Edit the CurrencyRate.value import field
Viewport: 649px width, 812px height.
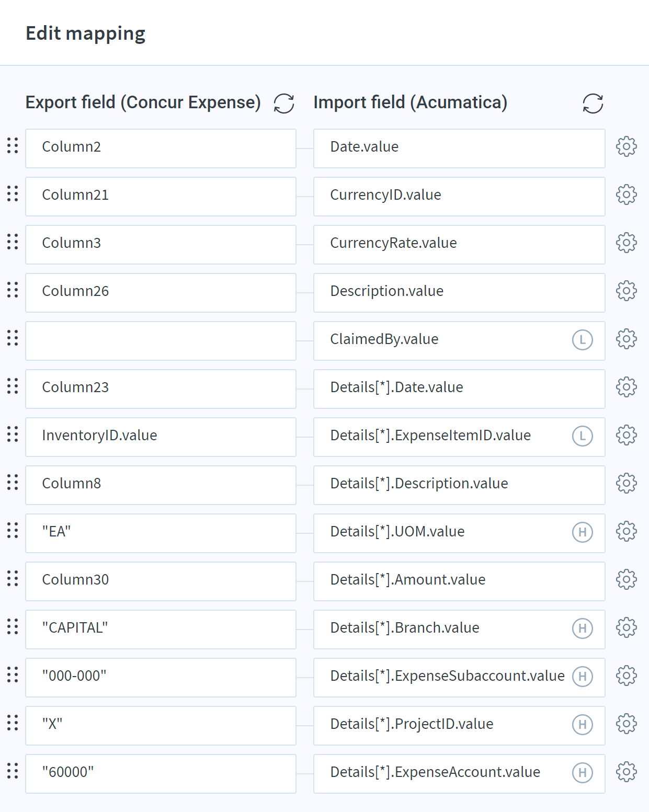click(459, 245)
